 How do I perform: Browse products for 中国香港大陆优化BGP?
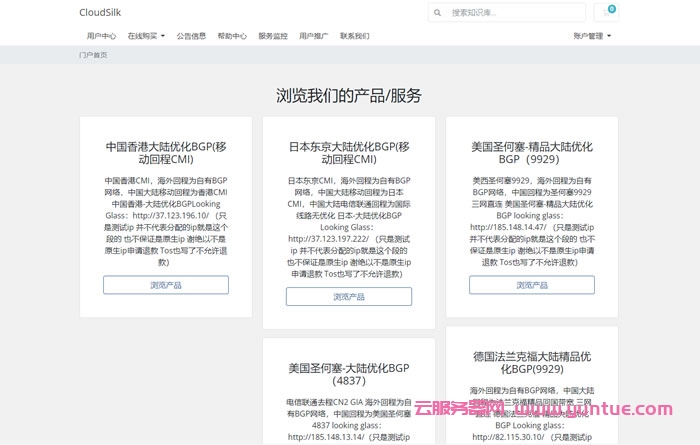166,285
